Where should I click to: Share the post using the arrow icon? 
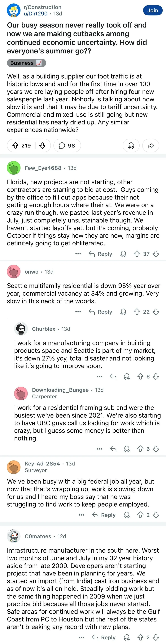point(151,146)
